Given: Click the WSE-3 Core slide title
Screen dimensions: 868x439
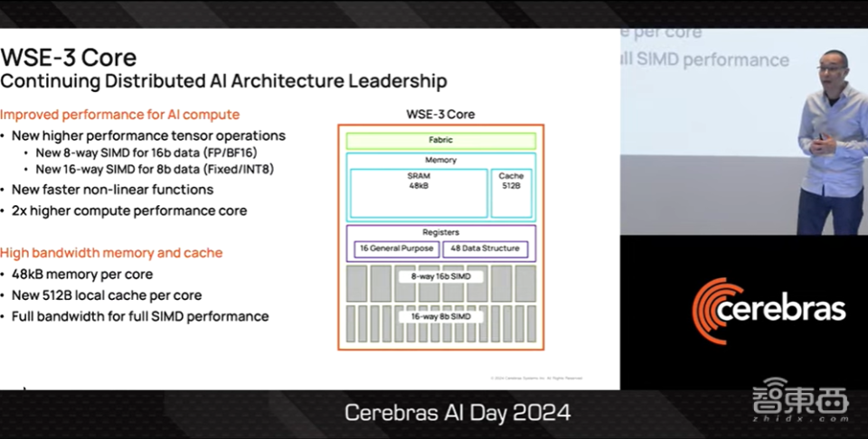Looking at the screenshot, I should click(x=69, y=58).
